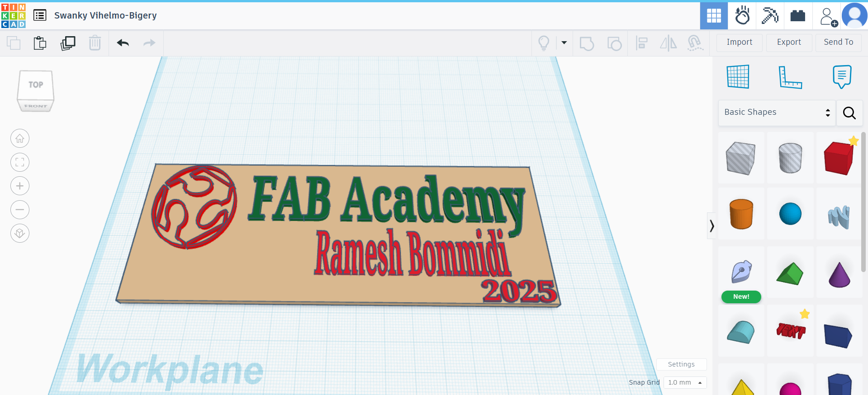Click the Cruise tool icon

(695, 43)
